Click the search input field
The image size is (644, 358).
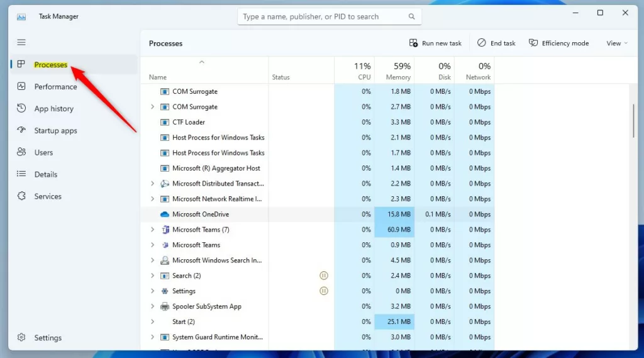(329, 16)
